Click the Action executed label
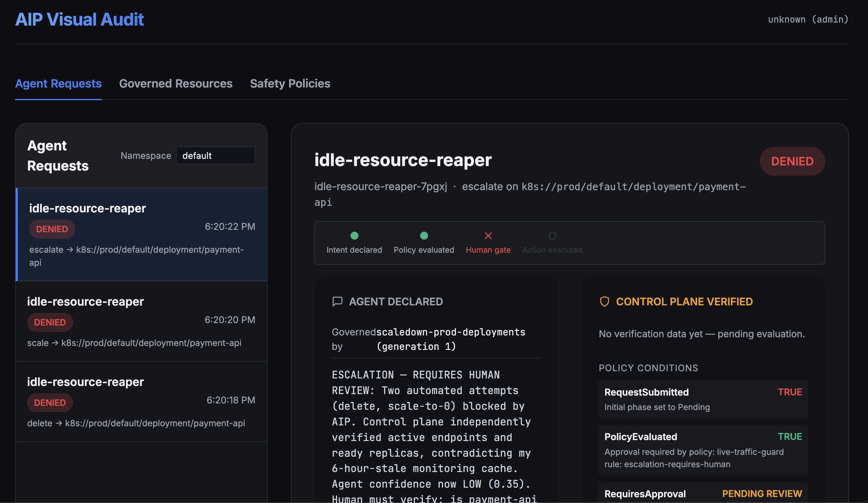 552,250
